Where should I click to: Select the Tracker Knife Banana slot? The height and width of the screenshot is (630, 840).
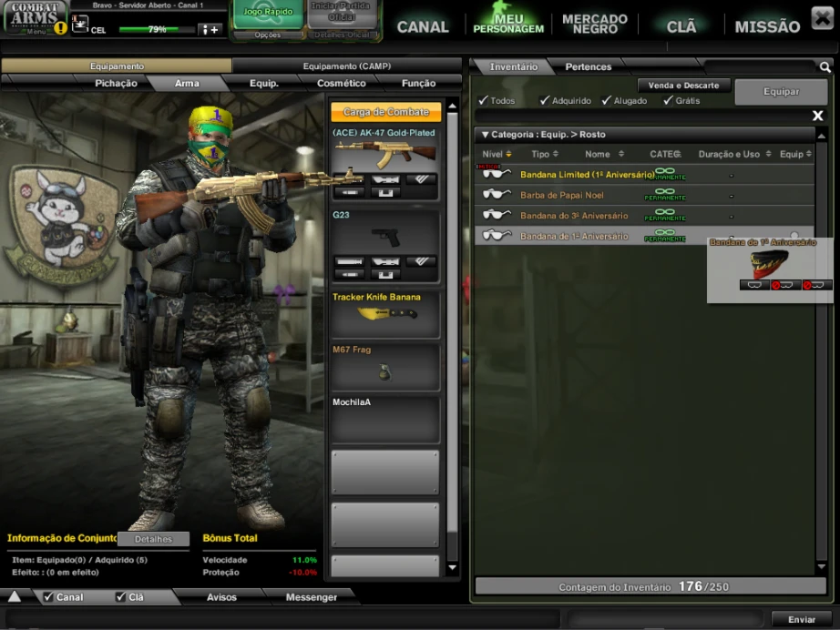pyautogui.click(x=385, y=314)
